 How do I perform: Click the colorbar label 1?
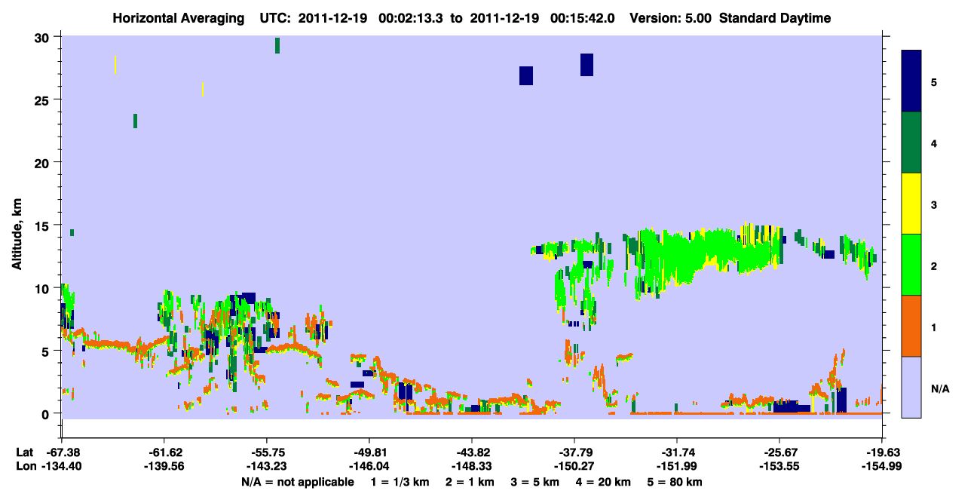click(x=934, y=326)
